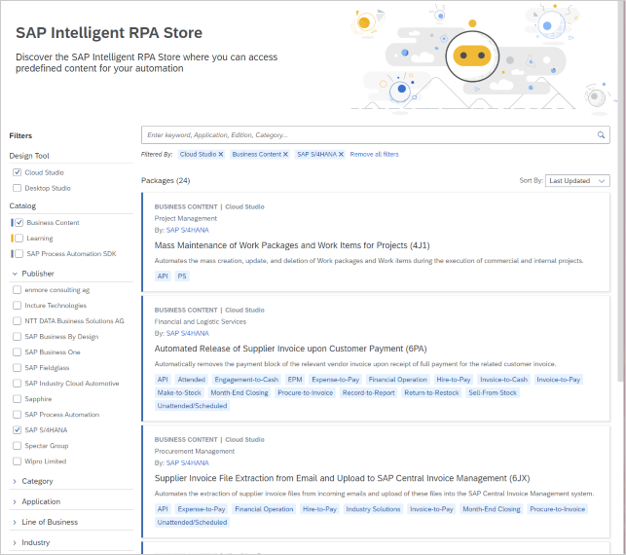
Task: Check the enmore consulting ag publisher
Action: click(x=17, y=290)
